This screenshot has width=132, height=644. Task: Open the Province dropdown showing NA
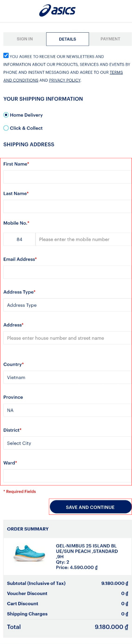pos(67,410)
